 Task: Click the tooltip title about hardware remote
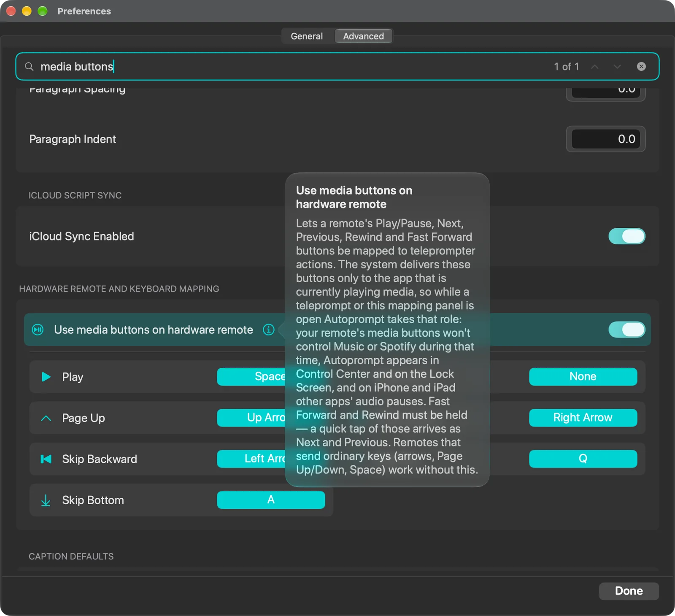pos(354,197)
